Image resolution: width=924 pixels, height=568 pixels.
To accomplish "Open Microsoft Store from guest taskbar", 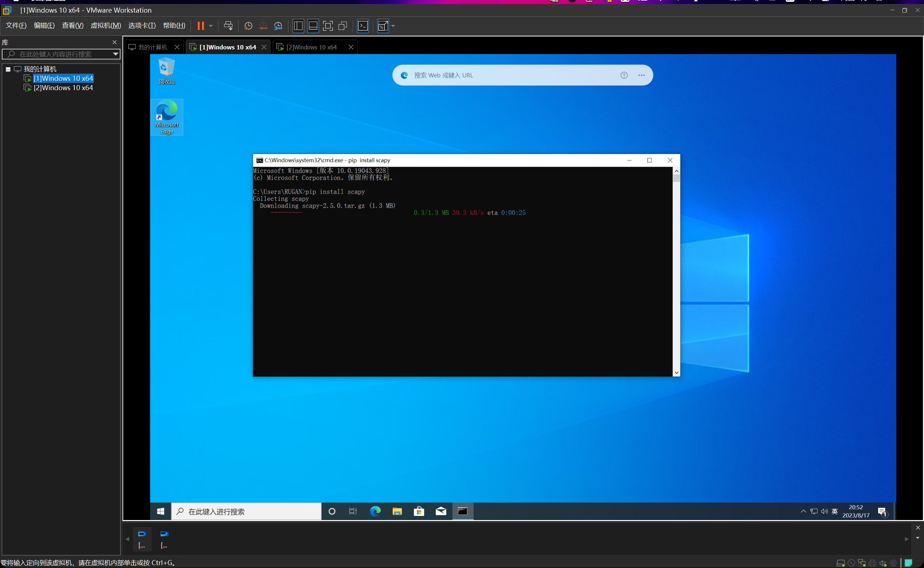I will pos(419,511).
